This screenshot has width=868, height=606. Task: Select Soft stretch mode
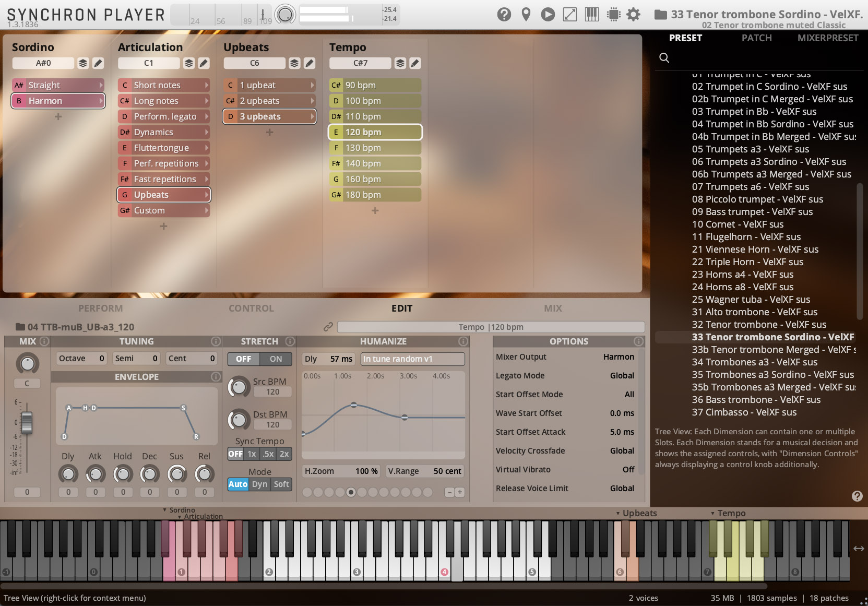click(x=281, y=484)
